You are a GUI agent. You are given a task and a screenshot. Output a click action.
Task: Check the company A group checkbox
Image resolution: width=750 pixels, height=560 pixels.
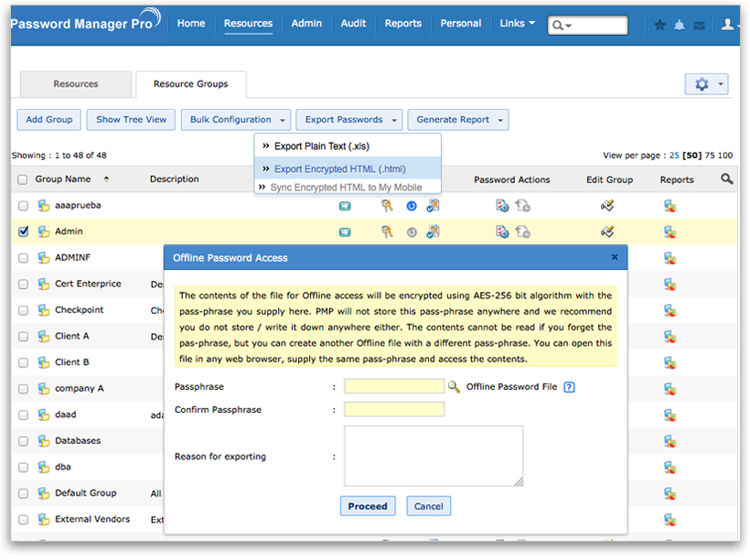[x=23, y=389]
